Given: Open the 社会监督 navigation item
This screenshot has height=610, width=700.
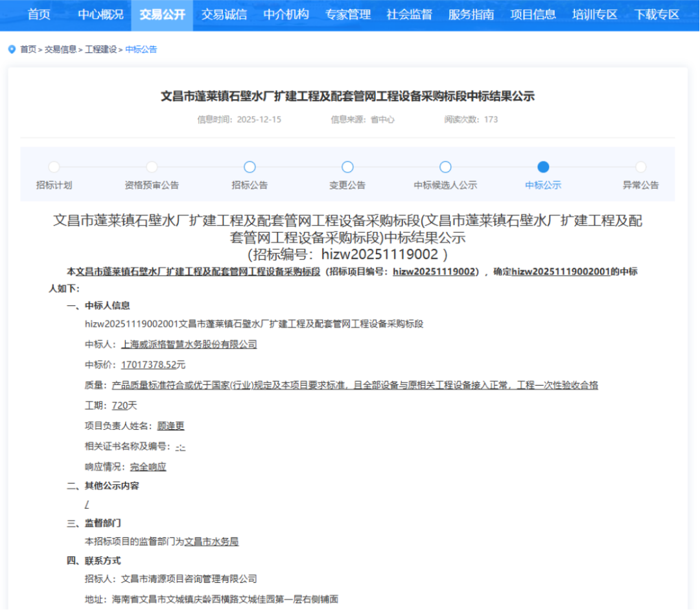Looking at the screenshot, I should (410, 15).
